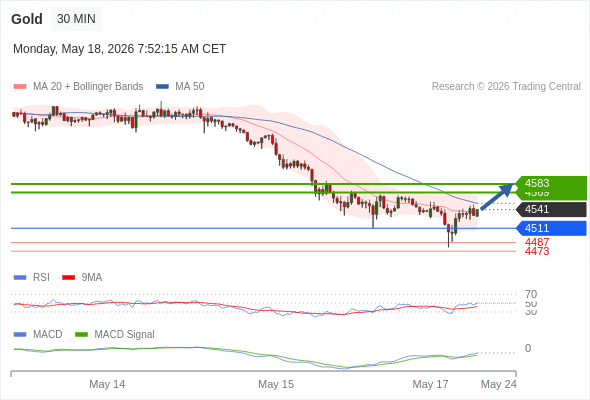Click the RSI legend label
The height and width of the screenshot is (400, 590).
[41, 278]
